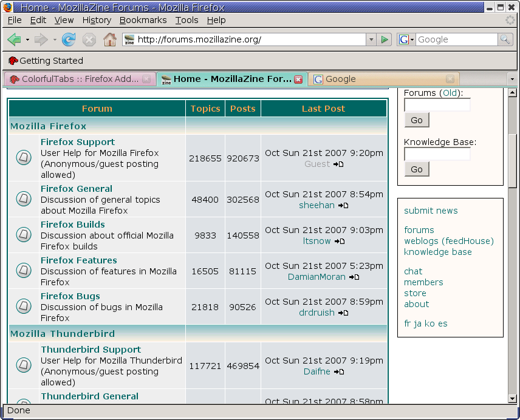Open the Back history dropdown arrow
The height and width of the screenshot is (420, 520).
[x=27, y=40]
